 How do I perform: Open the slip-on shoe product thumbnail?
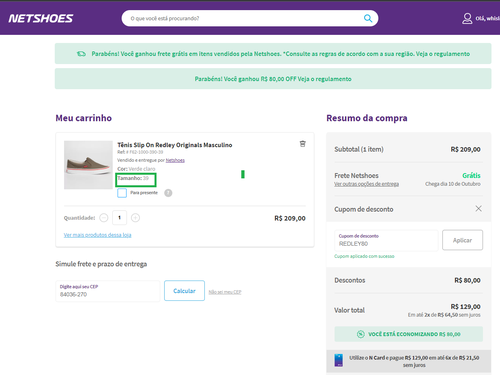pos(88,165)
